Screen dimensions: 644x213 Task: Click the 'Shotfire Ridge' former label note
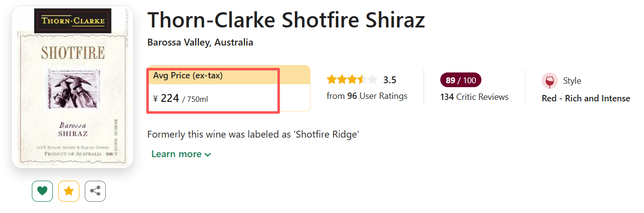click(x=253, y=134)
